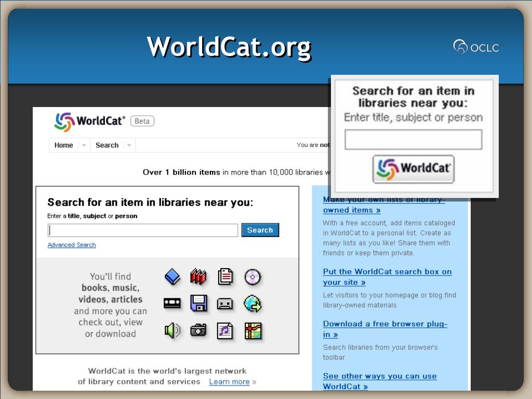This screenshot has width=532, height=399.
Task: Click the audio cassette icon
Action: click(x=225, y=303)
